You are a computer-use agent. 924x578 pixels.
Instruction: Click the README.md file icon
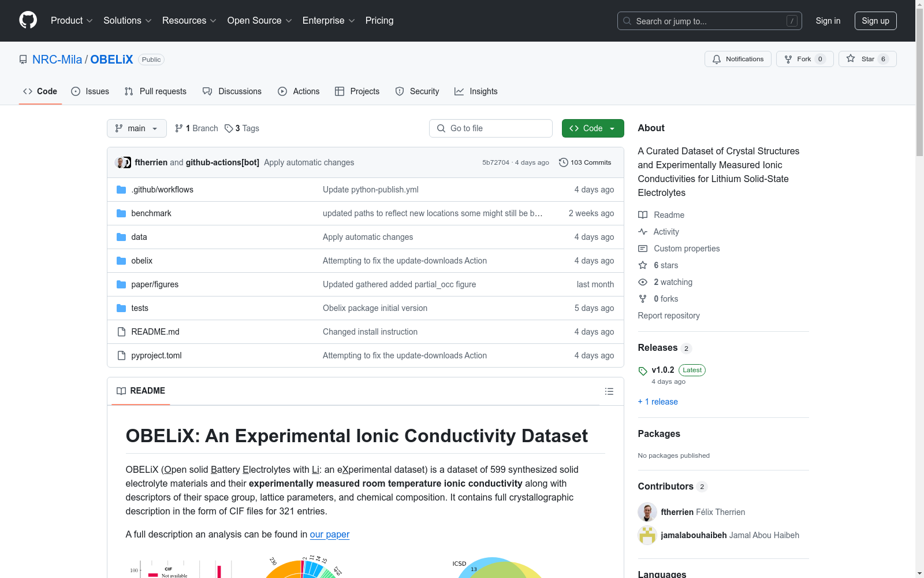tap(121, 332)
